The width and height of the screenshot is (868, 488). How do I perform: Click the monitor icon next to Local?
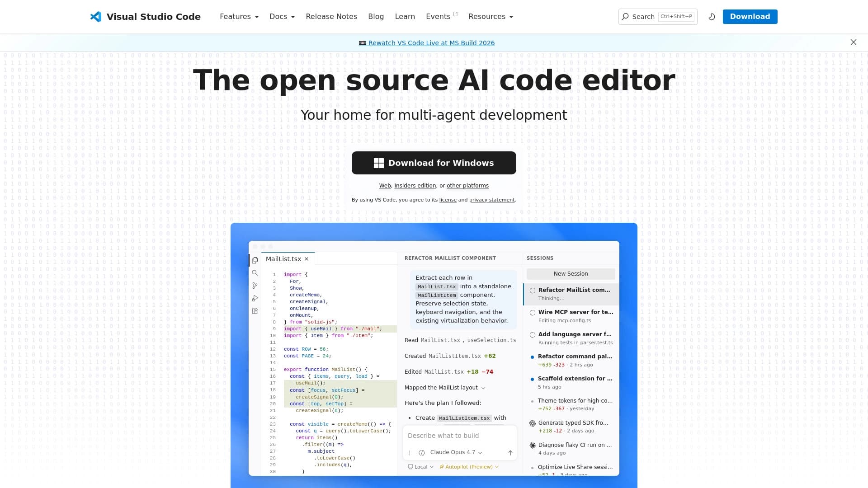point(410,467)
